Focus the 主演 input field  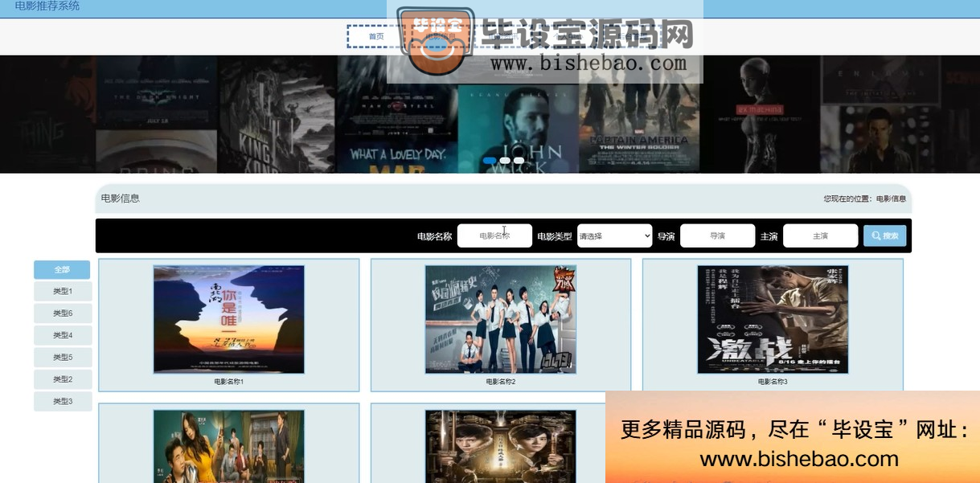tap(820, 236)
